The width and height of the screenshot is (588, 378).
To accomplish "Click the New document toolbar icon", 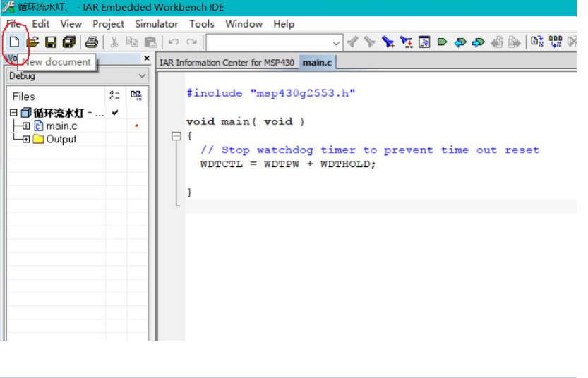I will [x=14, y=42].
